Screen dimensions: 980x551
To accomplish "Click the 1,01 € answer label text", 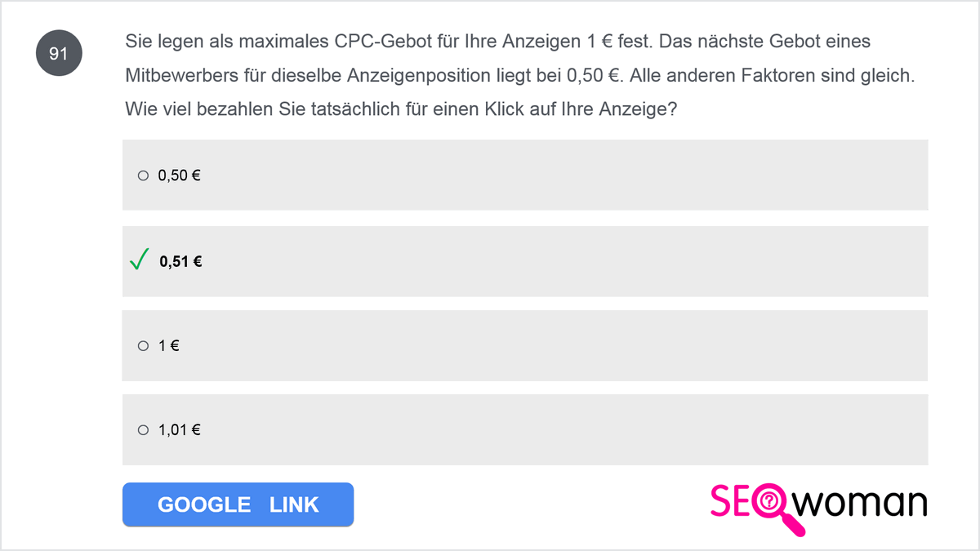I will pos(179,430).
